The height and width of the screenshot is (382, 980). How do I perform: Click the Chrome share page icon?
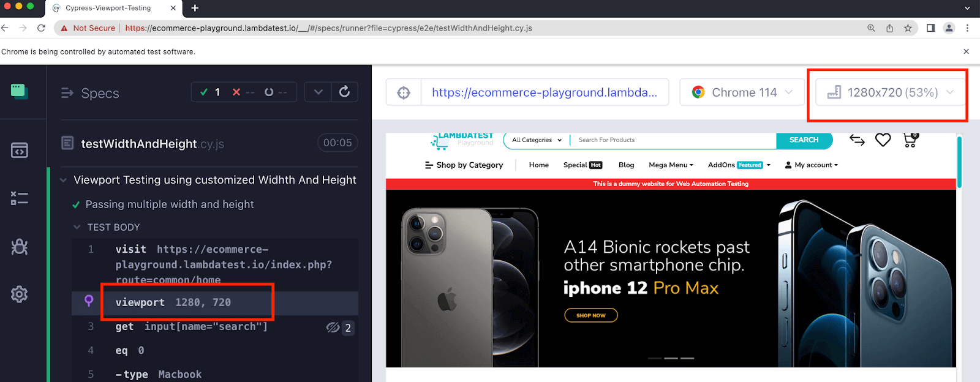coord(889,28)
